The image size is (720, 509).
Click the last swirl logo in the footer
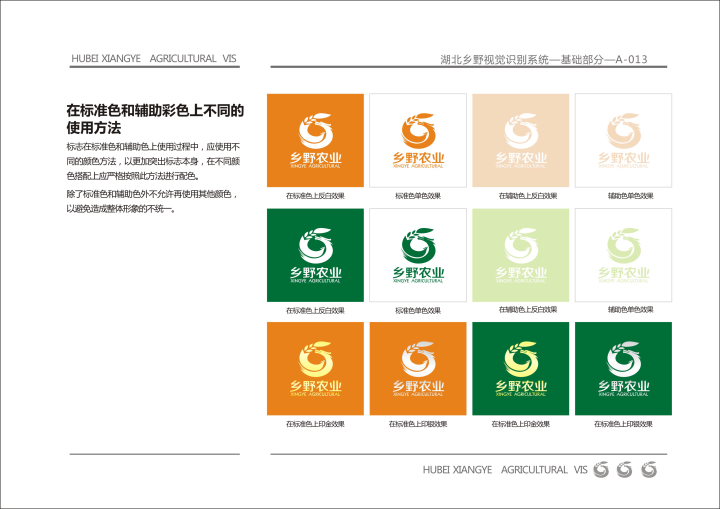[x=650, y=469]
